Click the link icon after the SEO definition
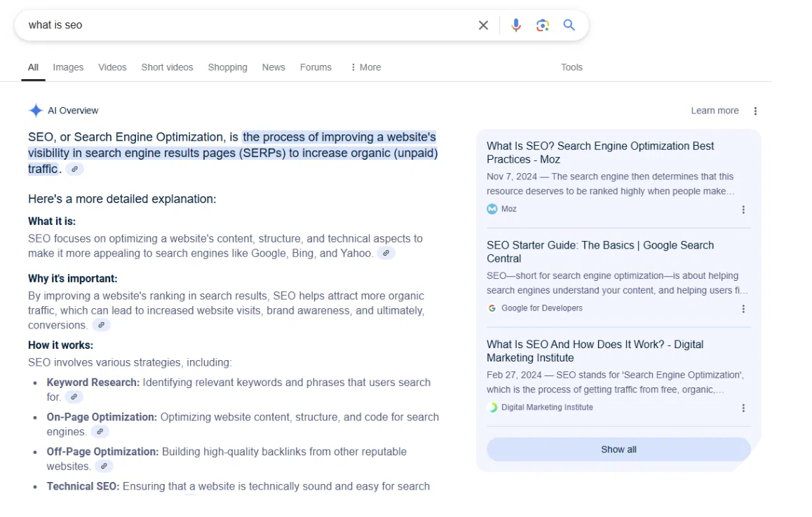Screen dimensions: 812x517 pyautogui.click(x=74, y=169)
